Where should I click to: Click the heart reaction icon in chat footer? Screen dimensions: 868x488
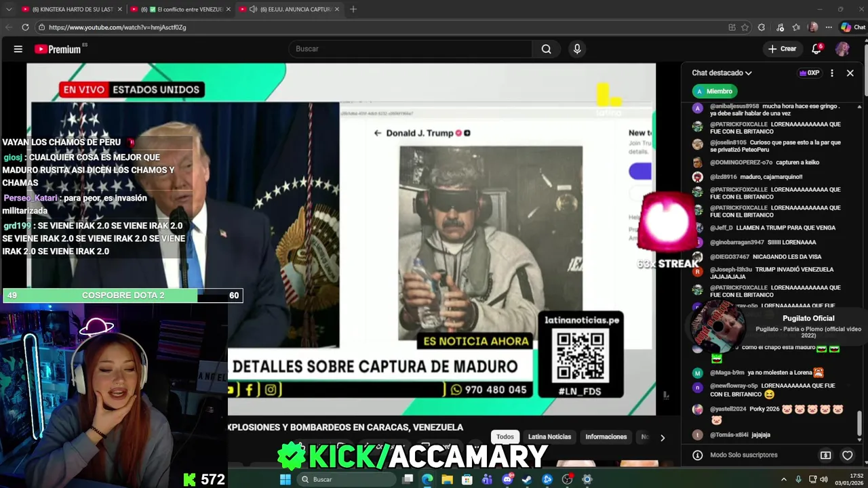pyautogui.click(x=847, y=455)
